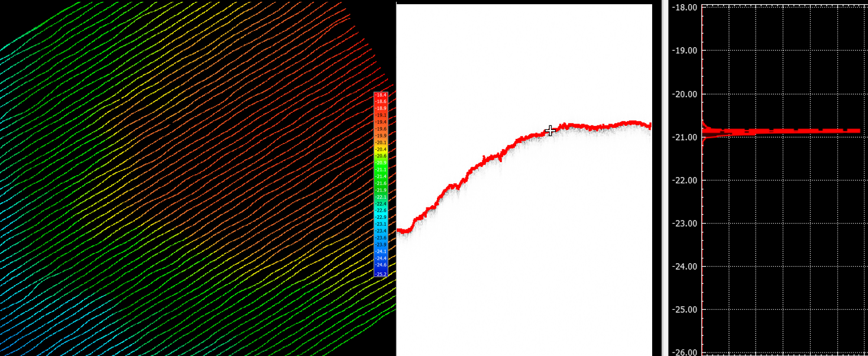Click the -25.2 bottom legend entry
This screenshot has height=356, width=868.
381,274
